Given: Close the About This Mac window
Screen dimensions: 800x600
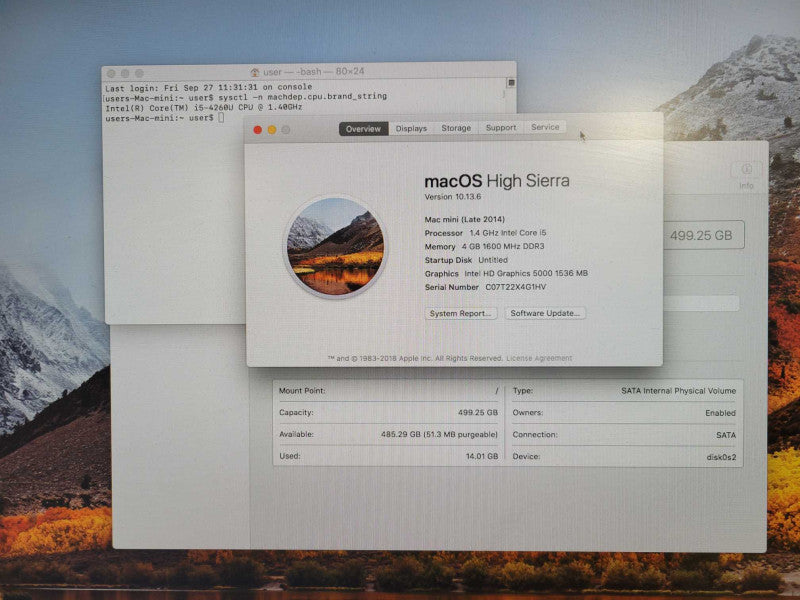Looking at the screenshot, I should [x=258, y=130].
